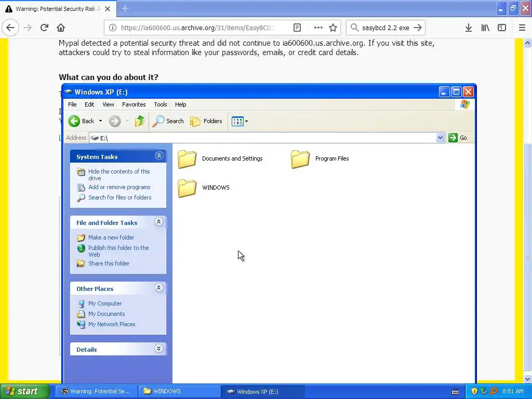This screenshot has height=399, width=532.
Task: Click the Start button
Action: pyautogui.click(x=24, y=391)
